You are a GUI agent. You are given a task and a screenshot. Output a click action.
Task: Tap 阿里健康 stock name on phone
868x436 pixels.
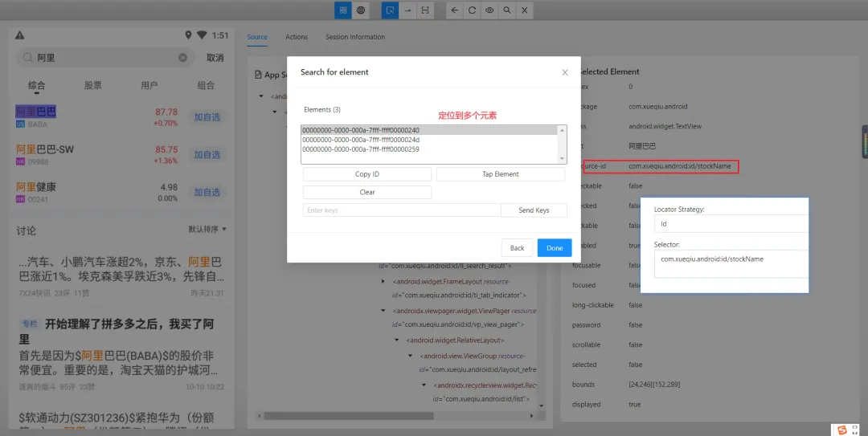[36, 187]
